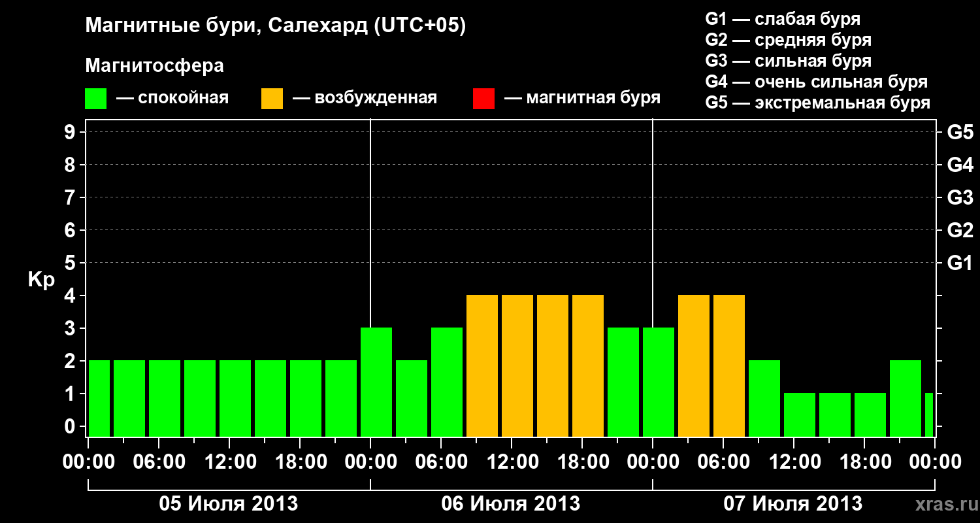Click legend line G1 — слабая буря

tap(783, 19)
